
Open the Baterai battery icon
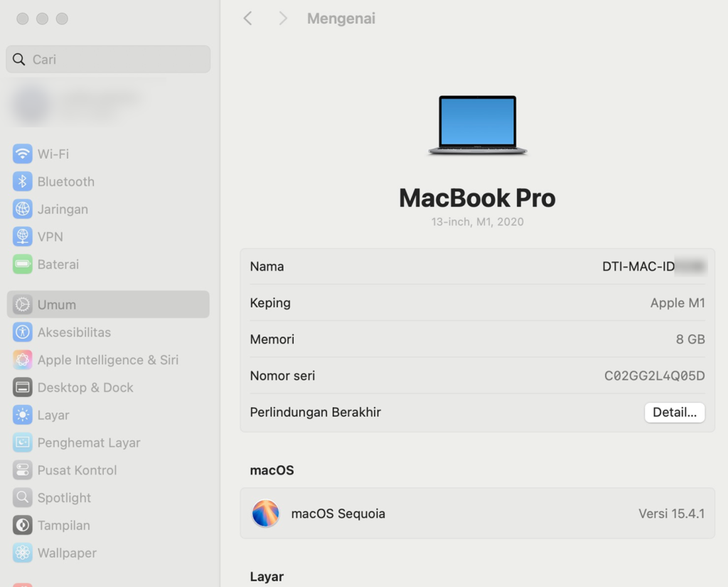[x=22, y=265]
